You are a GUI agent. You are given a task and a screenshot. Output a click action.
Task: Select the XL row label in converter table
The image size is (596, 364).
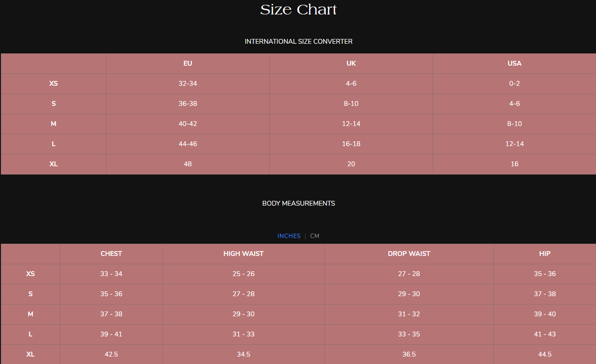point(53,164)
